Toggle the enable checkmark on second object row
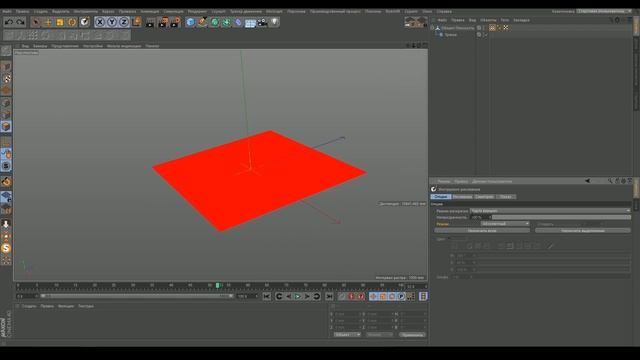640x360 pixels. [485, 35]
